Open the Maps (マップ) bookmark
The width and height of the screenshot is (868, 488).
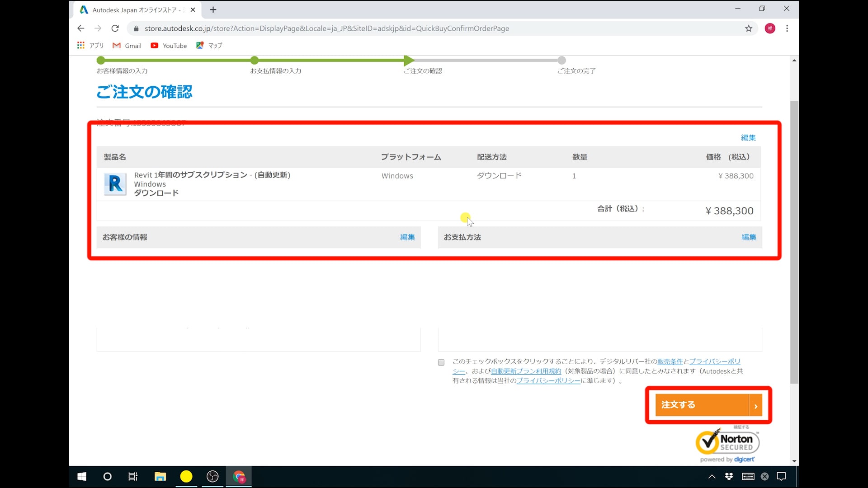point(209,46)
